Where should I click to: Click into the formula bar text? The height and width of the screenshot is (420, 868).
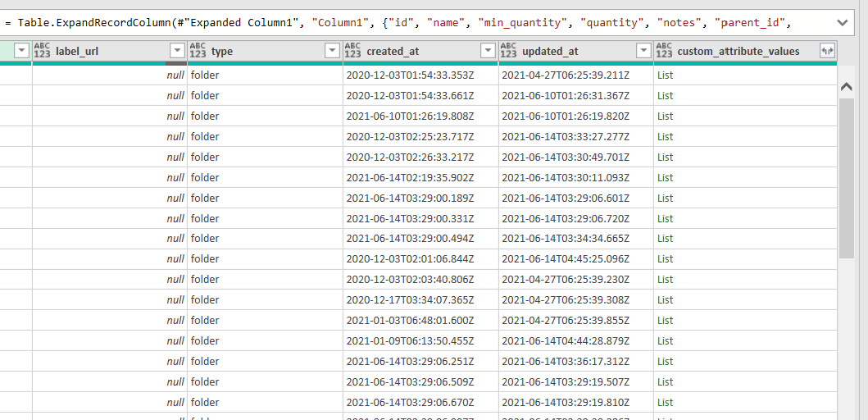[398, 23]
